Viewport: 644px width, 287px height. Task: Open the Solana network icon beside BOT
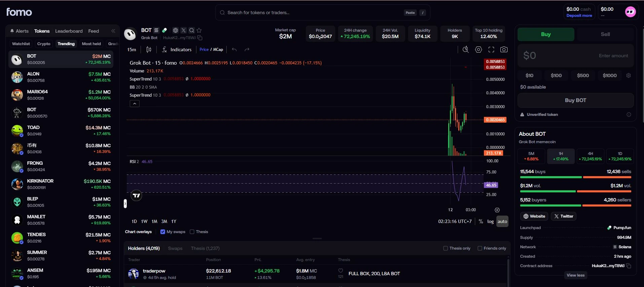point(156,30)
